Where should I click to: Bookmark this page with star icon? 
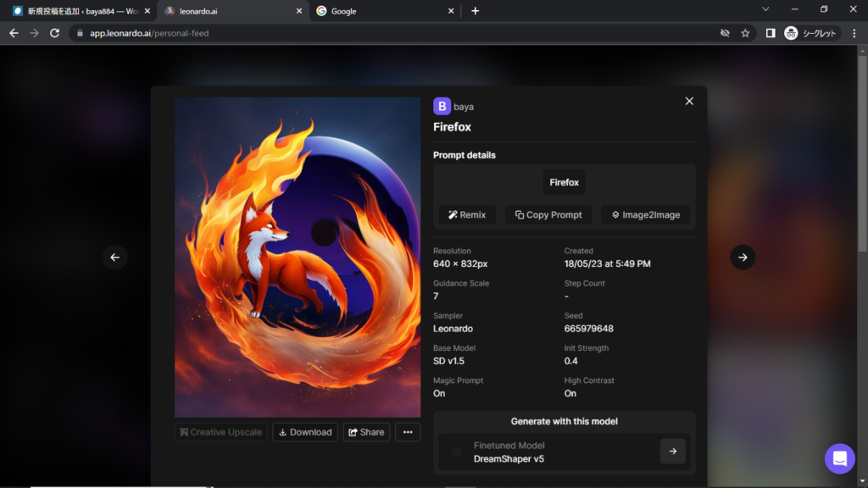pos(745,33)
